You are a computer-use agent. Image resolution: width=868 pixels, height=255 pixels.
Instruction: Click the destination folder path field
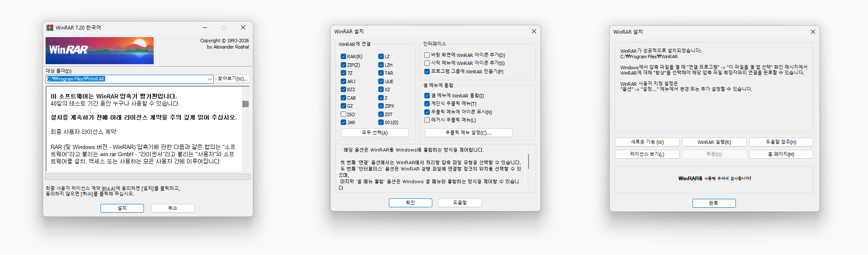tap(129, 79)
